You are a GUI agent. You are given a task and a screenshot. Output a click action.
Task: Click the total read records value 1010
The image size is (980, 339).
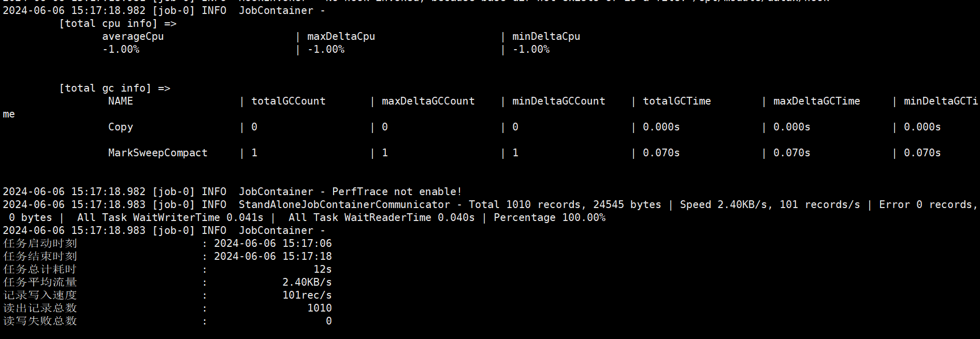point(319,308)
